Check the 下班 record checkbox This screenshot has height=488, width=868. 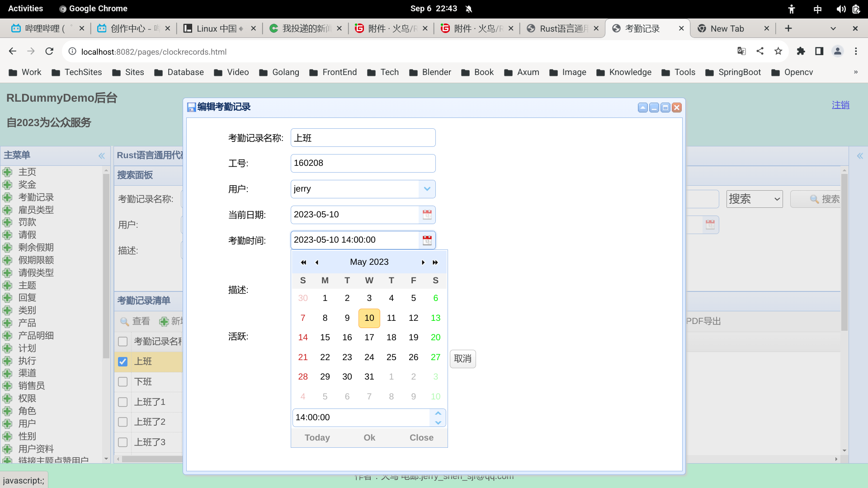tap(123, 382)
